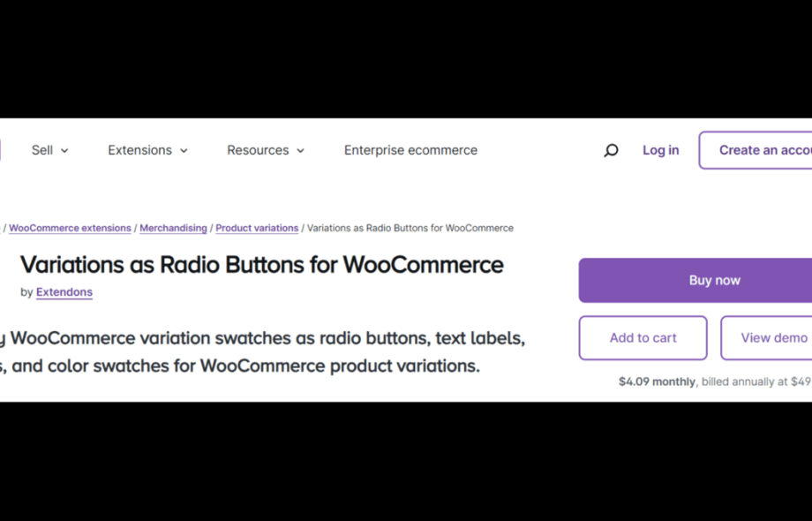Expand the Resources menu chevron

click(x=300, y=151)
